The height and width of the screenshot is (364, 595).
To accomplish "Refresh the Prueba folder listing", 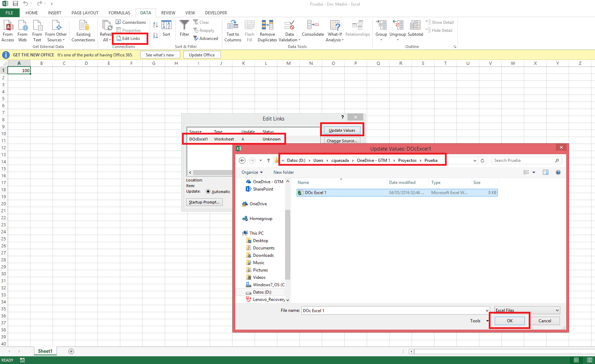I will pyautogui.click(x=482, y=160).
